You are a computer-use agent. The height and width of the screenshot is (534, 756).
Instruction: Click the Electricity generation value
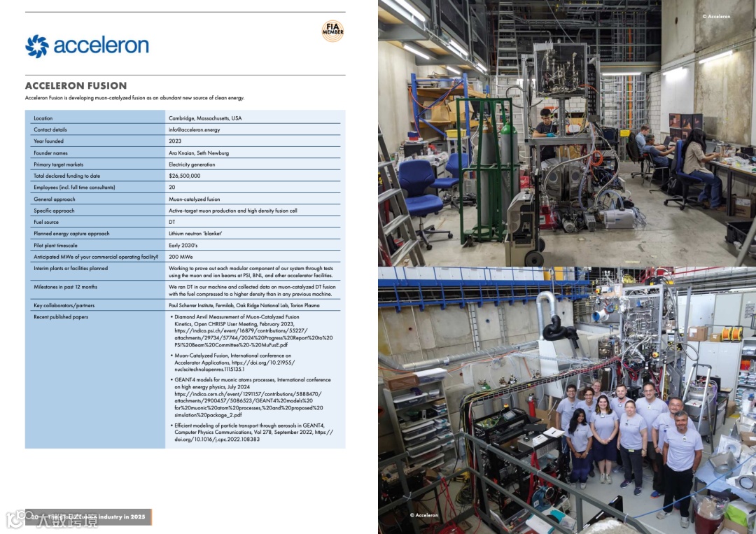192,164
